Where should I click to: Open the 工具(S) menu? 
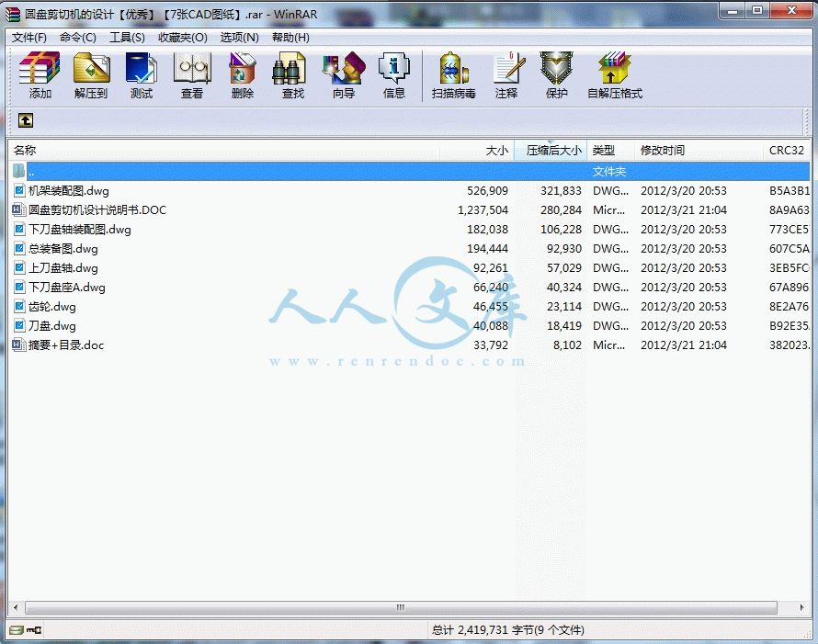click(x=127, y=38)
